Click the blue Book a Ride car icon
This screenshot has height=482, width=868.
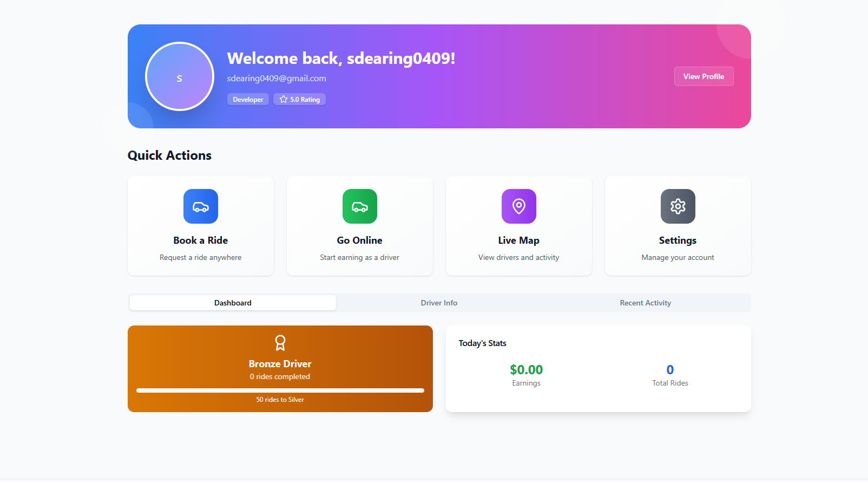(201, 206)
